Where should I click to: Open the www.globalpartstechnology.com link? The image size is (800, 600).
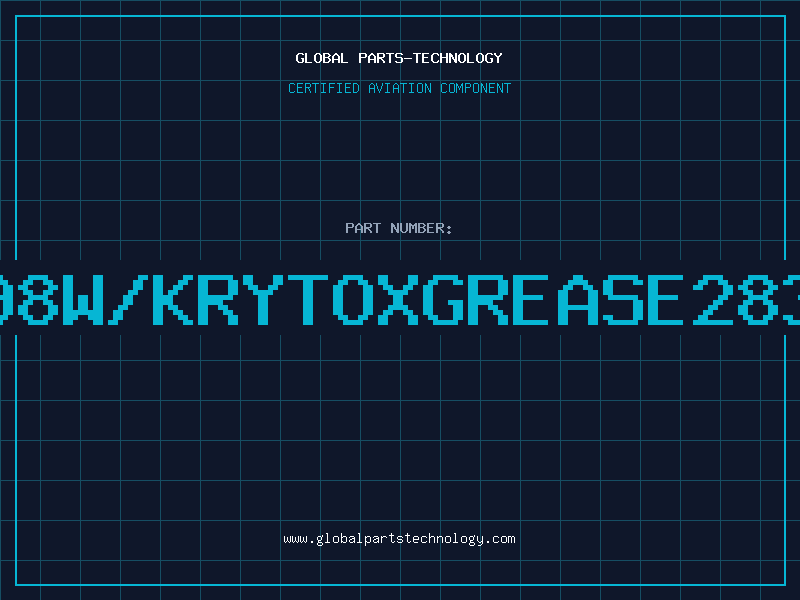(399, 539)
